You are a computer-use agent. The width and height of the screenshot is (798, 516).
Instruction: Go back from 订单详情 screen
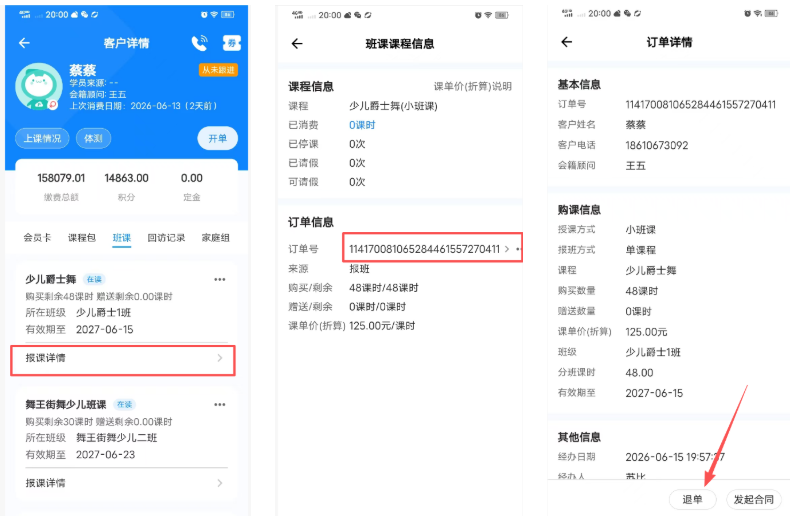pyautogui.click(x=566, y=42)
